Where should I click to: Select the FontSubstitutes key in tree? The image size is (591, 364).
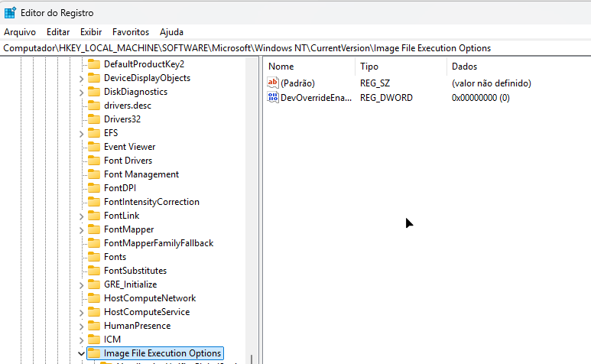(135, 271)
